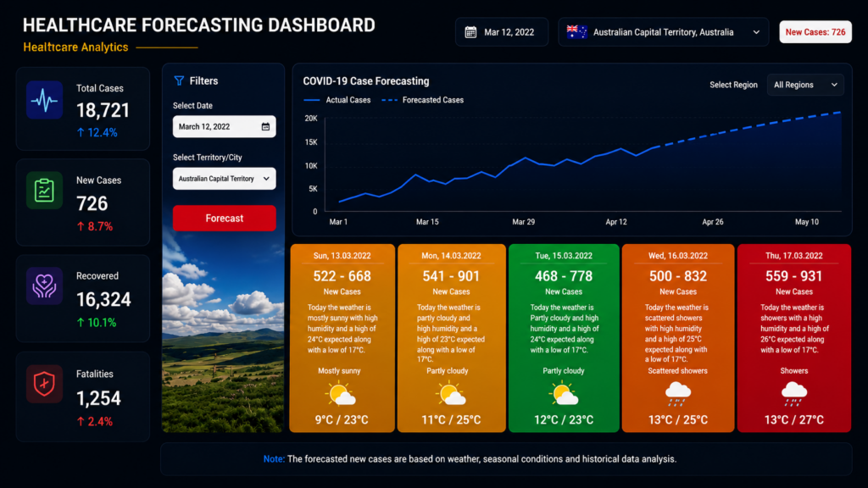Open the Tue, 15.03.2022 forecast card

pos(564,338)
